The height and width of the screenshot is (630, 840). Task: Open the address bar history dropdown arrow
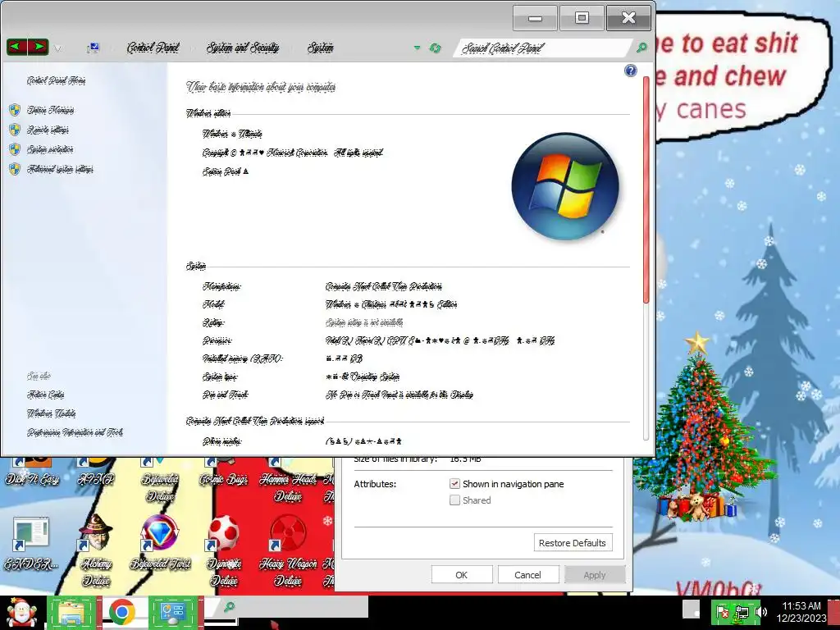click(417, 48)
